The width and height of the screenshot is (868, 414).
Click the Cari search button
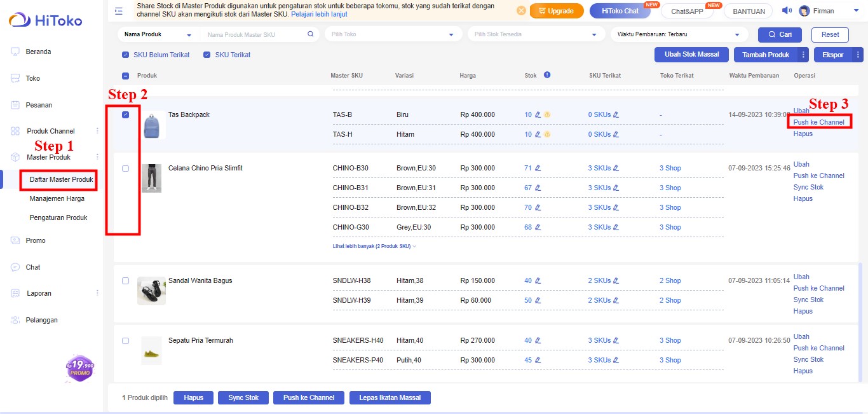click(x=780, y=34)
